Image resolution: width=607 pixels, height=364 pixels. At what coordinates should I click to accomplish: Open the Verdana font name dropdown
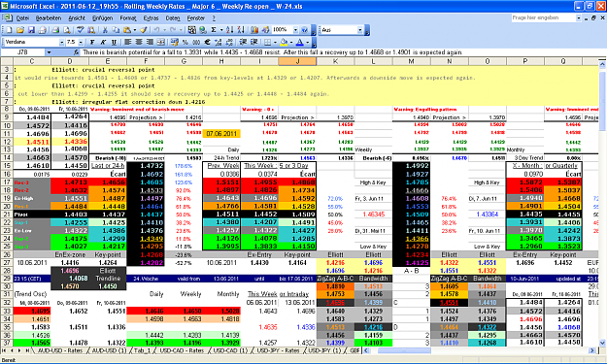61,42
